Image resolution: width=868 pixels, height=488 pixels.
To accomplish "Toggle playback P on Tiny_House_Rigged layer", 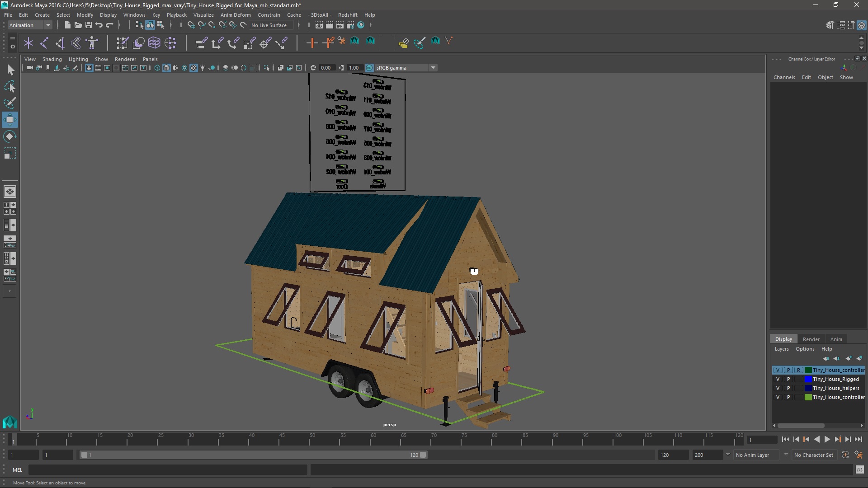I will 788,379.
